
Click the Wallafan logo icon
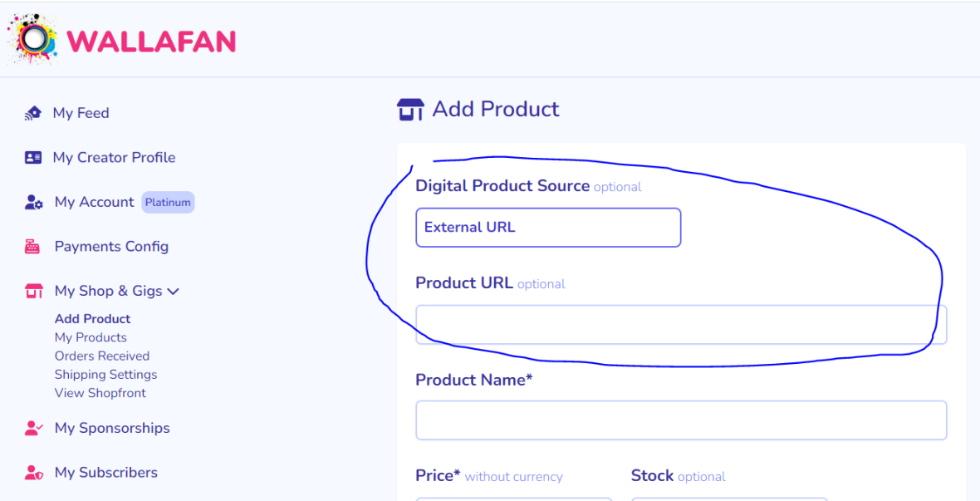[32, 39]
